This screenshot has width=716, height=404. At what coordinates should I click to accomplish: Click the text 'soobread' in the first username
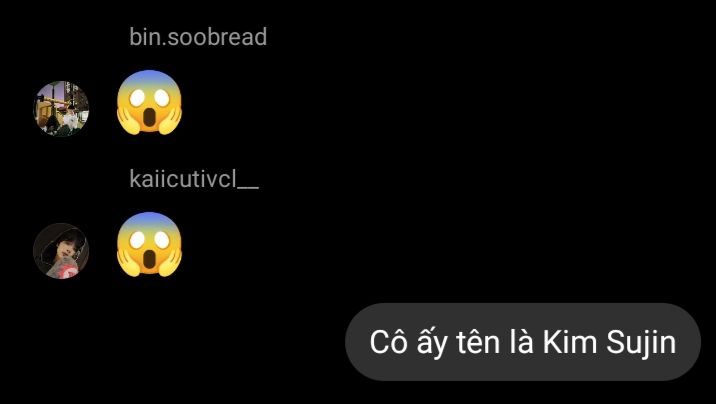[x=217, y=37]
